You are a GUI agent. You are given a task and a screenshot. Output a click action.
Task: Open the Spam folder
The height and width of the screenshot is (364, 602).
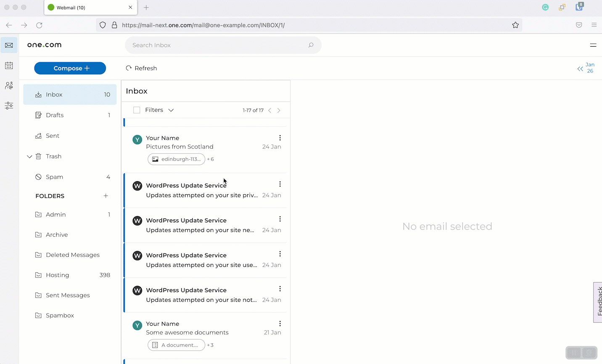tap(55, 177)
